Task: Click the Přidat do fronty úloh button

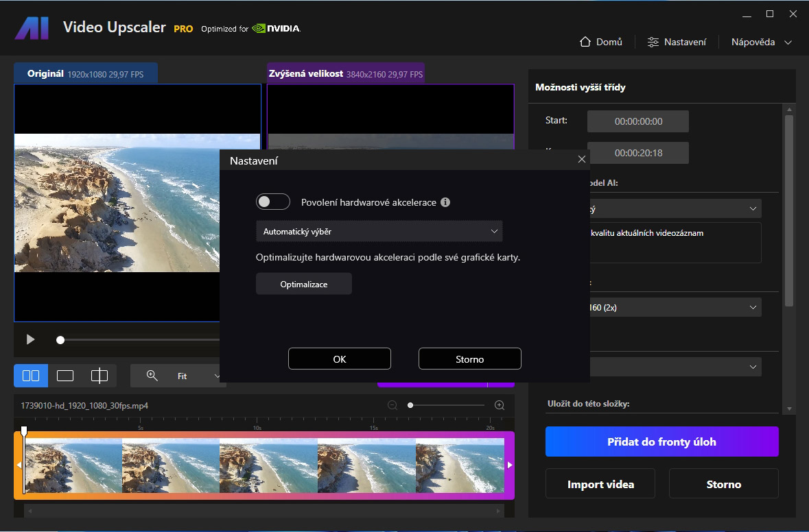Action: [x=661, y=442]
